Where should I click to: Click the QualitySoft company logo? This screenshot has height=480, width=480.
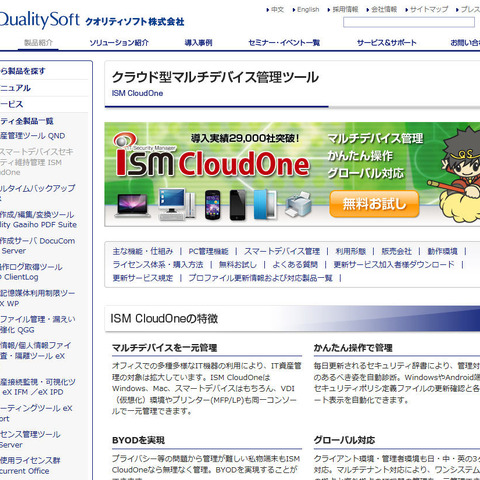(92, 21)
